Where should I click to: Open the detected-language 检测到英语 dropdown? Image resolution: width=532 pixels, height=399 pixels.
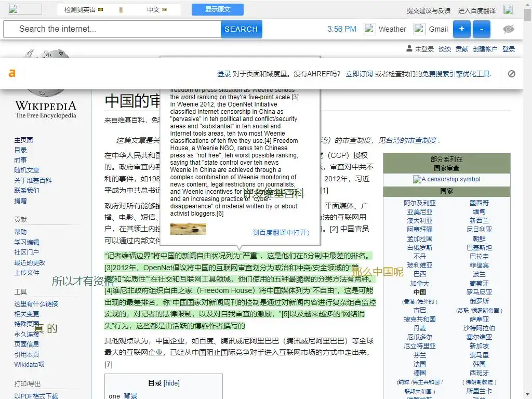[x=84, y=10]
